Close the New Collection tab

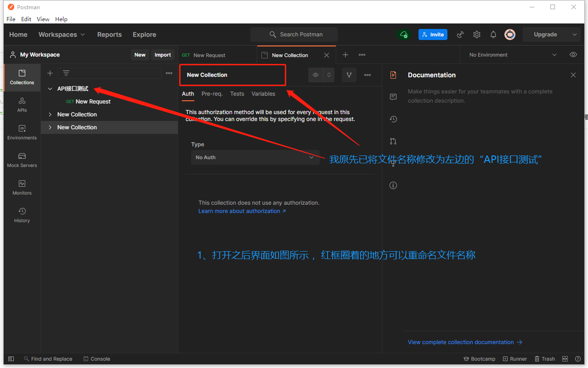pyautogui.click(x=327, y=55)
